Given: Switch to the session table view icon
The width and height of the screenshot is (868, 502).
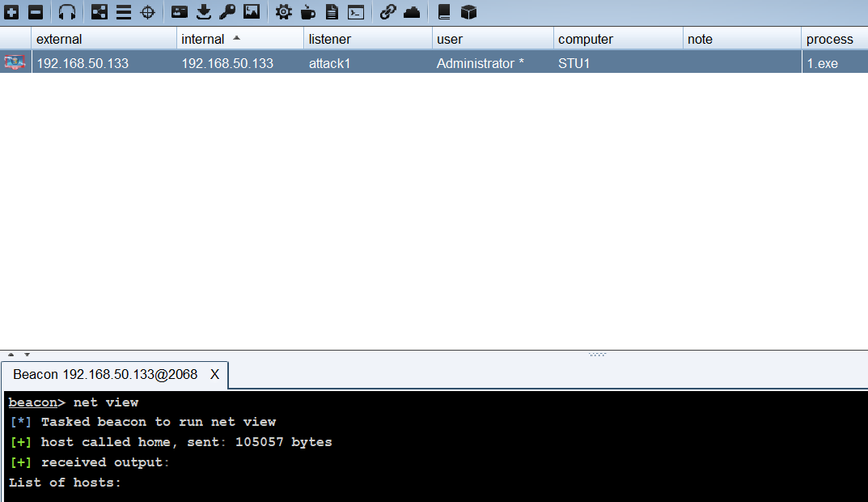Looking at the screenshot, I should click(x=124, y=12).
